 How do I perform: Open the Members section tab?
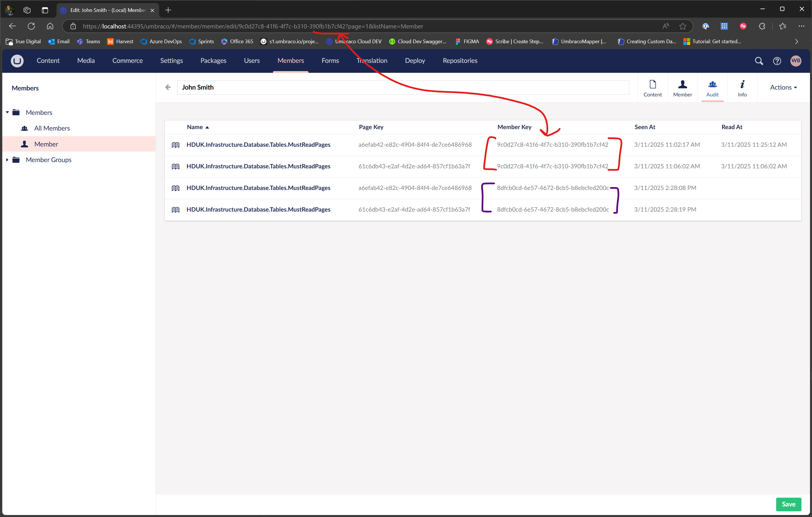click(290, 61)
